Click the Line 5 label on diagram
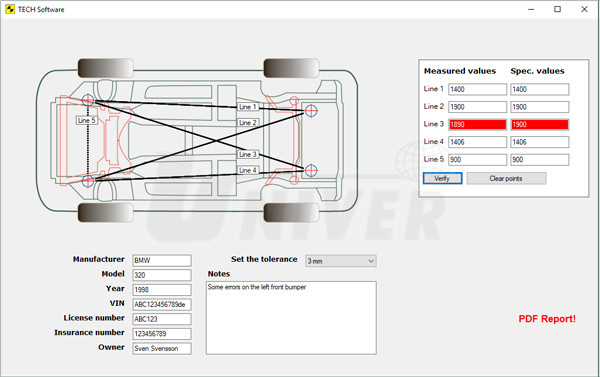The width and height of the screenshot is (600, 377). (86, 120)
